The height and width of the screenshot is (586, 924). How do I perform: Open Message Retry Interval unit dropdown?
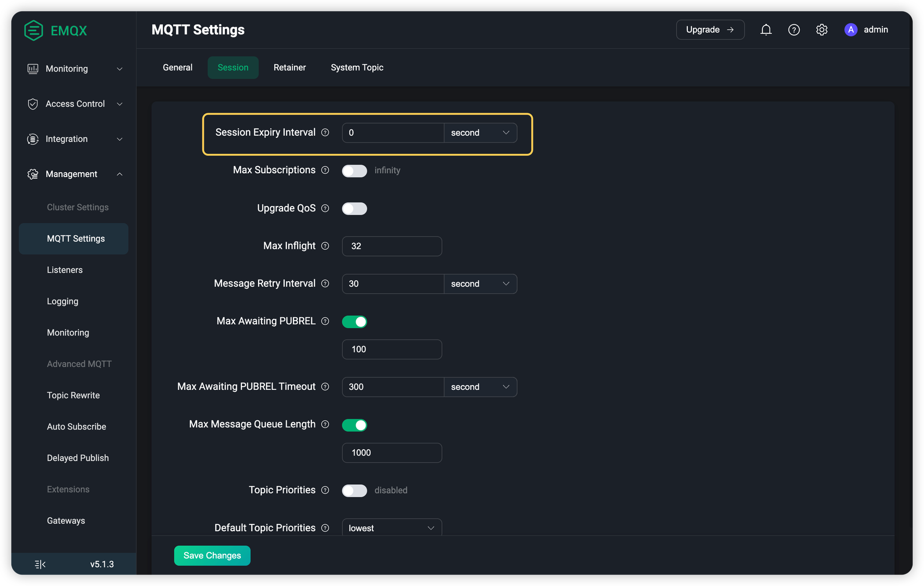coord(480,284)
